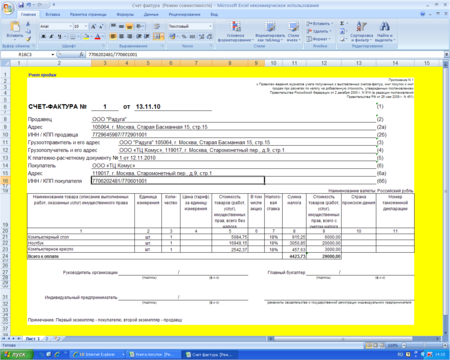This screenshot has height=360, width=450.
Task: Apply cell borders
Action: coord(72,36)
